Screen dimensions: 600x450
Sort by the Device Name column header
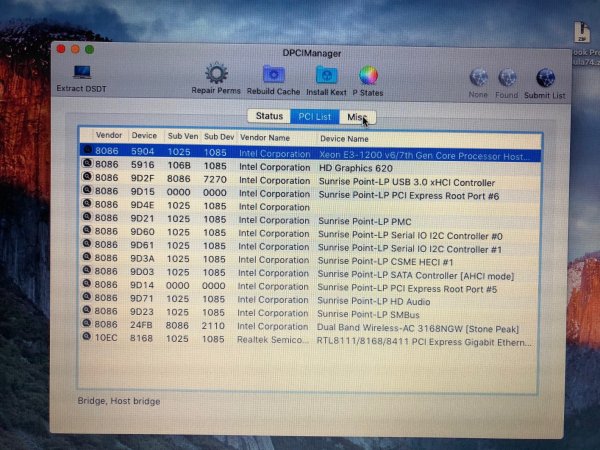click(344, 139)
